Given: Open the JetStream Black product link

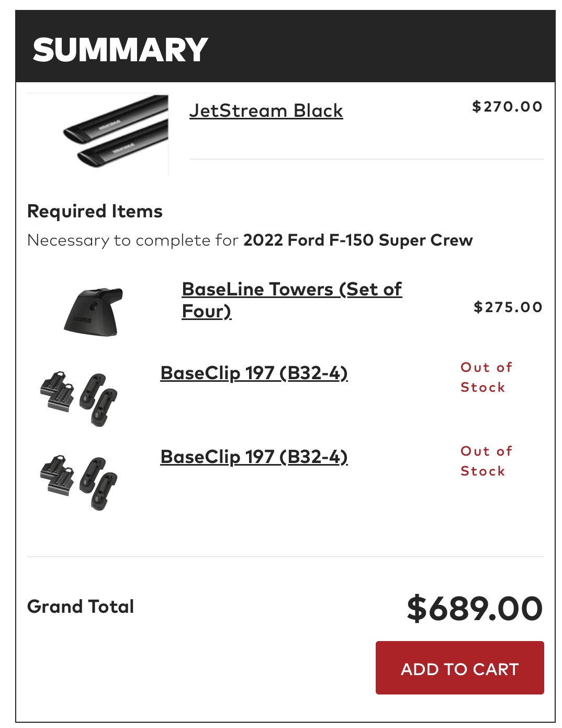Looking at the screenshot, I should click(x=266, y=111).
